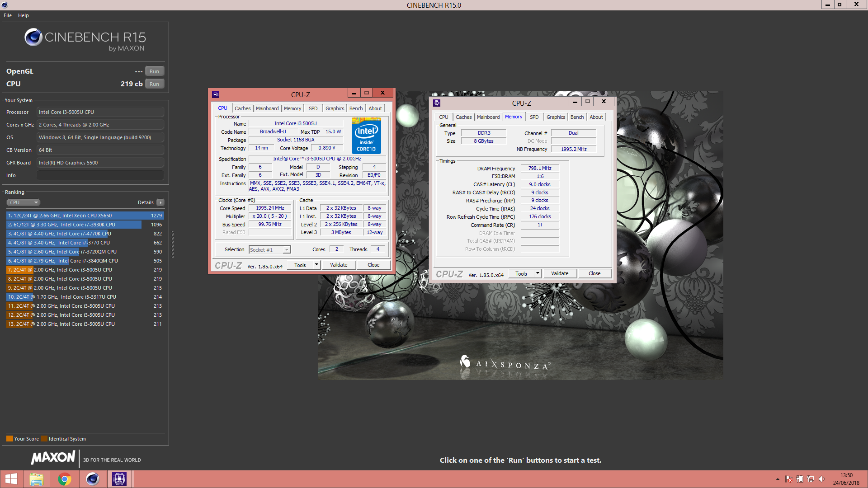Switch to Mainboard tab in the left CPU-Z window
This screenshot has height=488, width=868.
click(x=267, y=108)
